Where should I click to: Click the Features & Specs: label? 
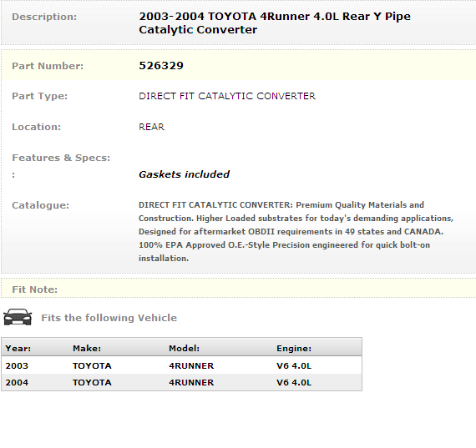(x=61, y=158)
